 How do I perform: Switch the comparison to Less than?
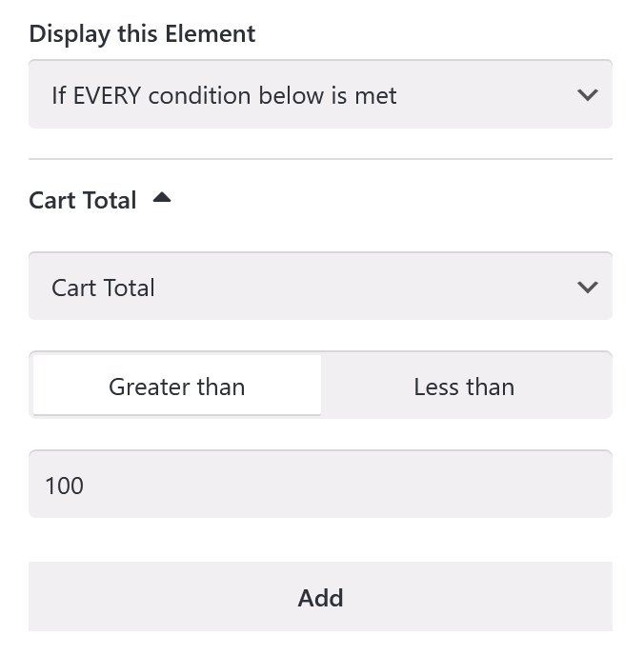point(465,387)
